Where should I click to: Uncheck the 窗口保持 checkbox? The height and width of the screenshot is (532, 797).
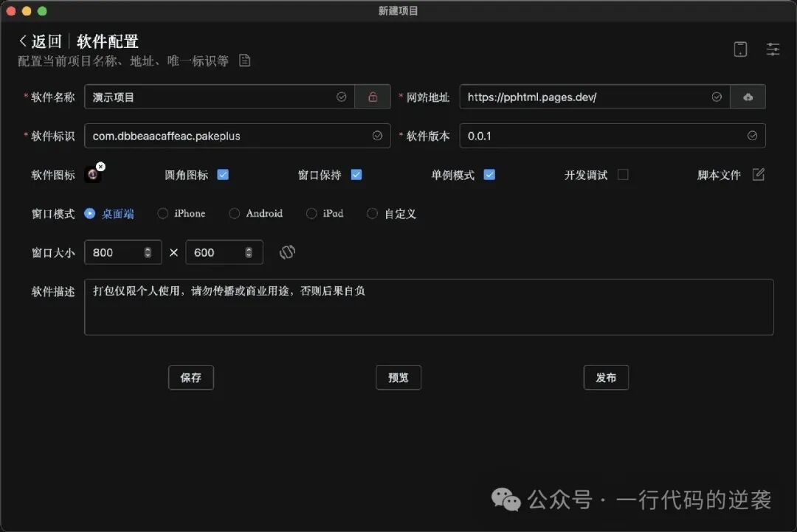(x=356, y=175)
